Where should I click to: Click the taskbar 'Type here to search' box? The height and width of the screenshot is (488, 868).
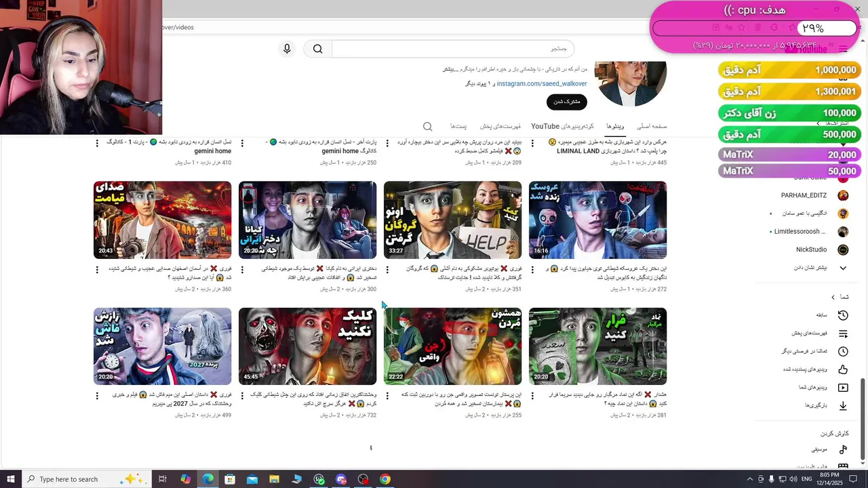87,479
